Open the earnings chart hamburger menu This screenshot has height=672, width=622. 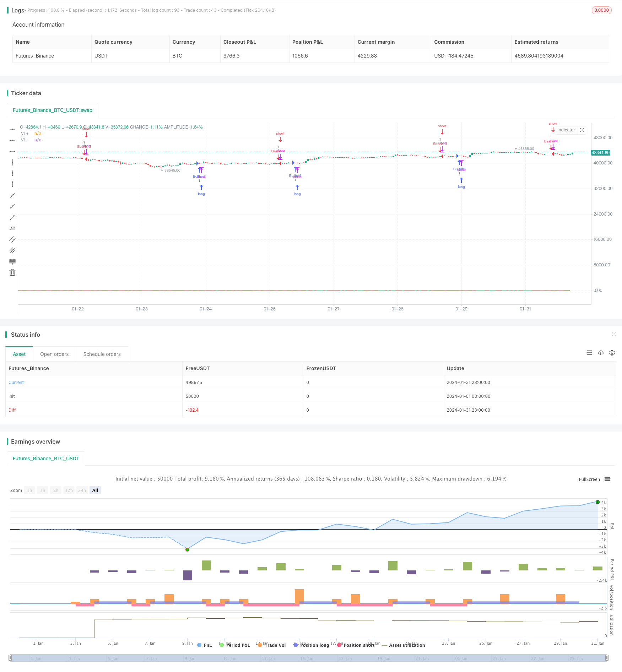click(607, 479)
